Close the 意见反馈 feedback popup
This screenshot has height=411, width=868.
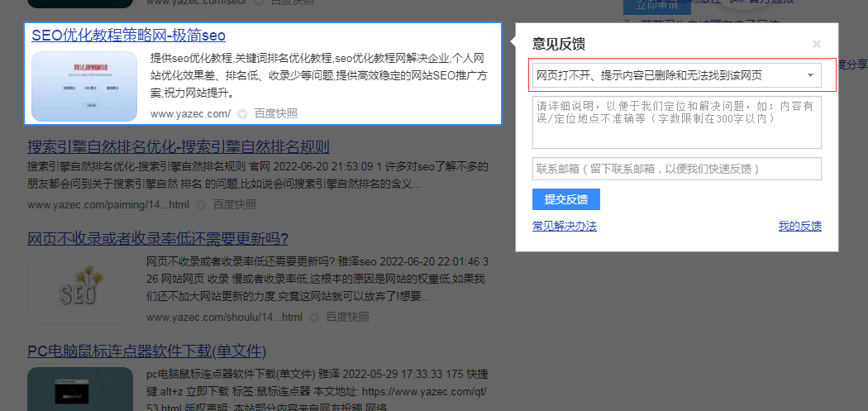(x=817, y=44)
